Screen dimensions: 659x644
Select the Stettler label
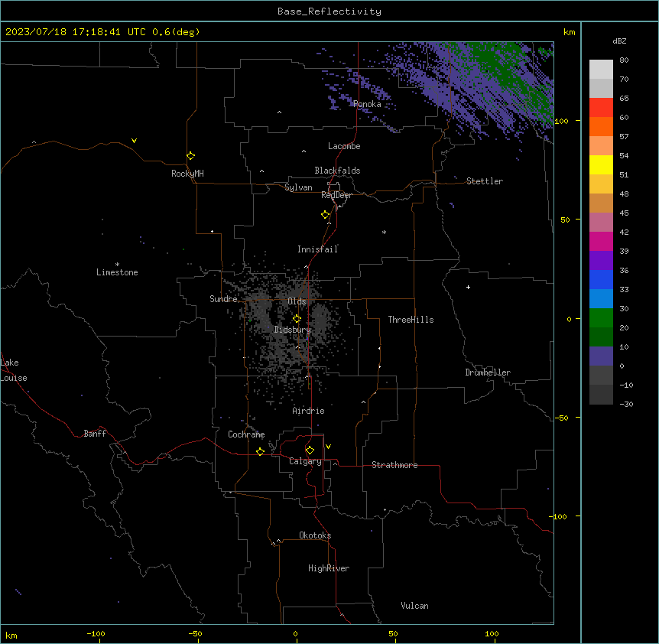[485, 181]
